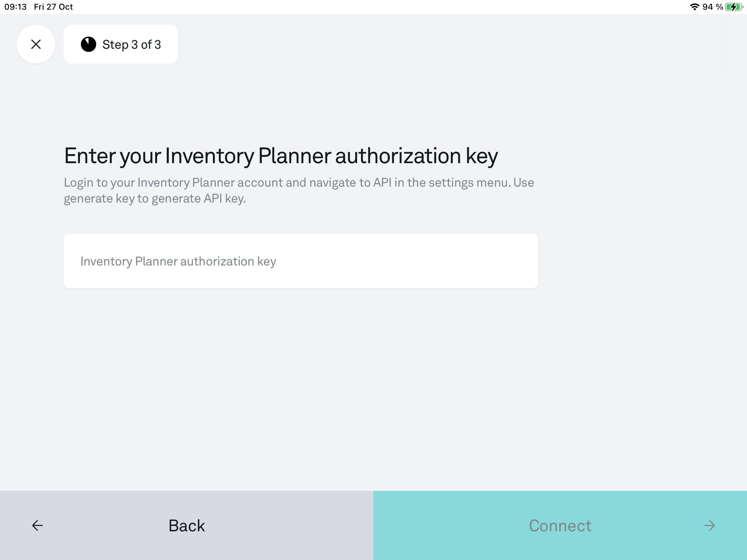Click the 'Connect' label text

(560, 526)
